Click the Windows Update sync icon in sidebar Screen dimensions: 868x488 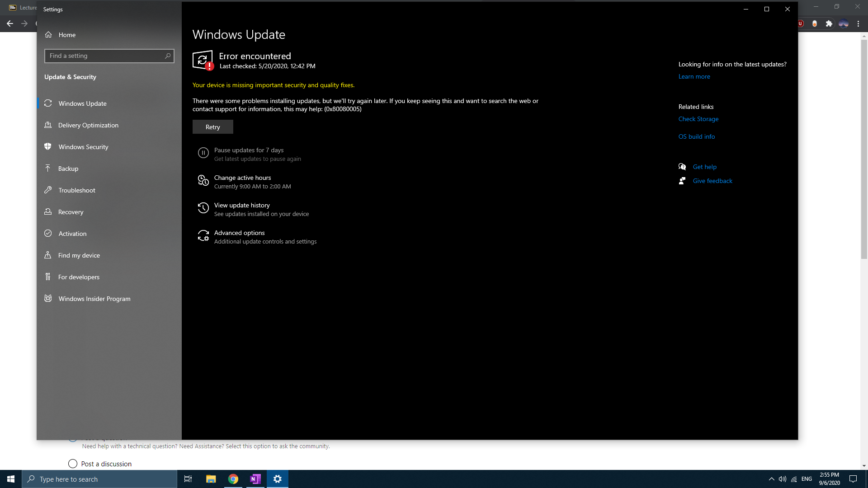(x=48, y=103)
